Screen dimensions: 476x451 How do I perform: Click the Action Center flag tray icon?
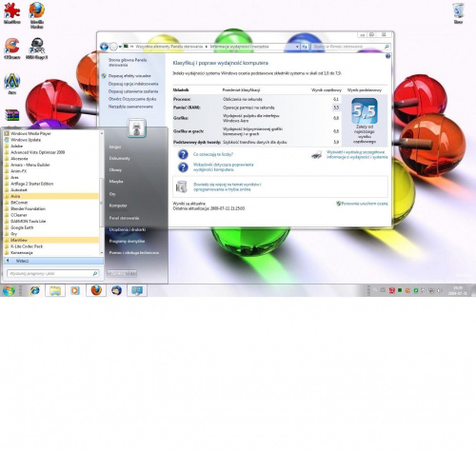(x=424, y=290)
